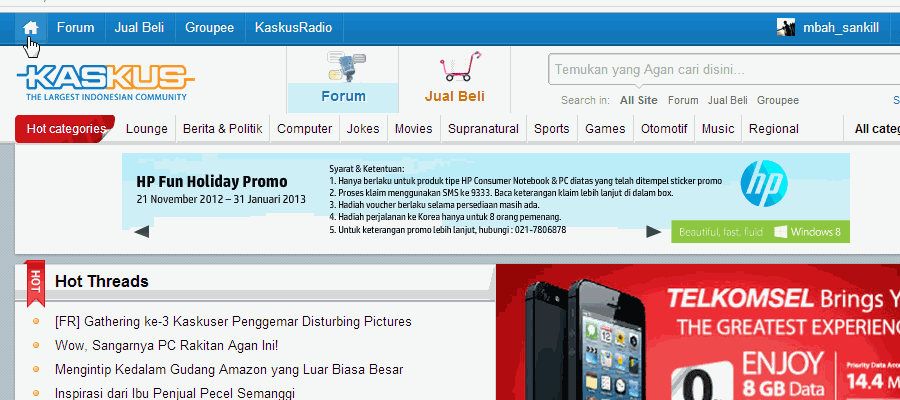Open the Jokes category

coord(363,129)
